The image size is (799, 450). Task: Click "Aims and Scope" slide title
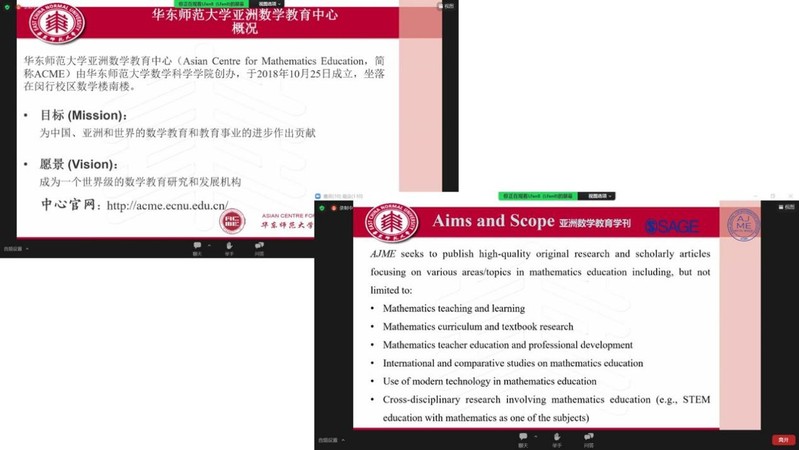(x=493, y=221)
